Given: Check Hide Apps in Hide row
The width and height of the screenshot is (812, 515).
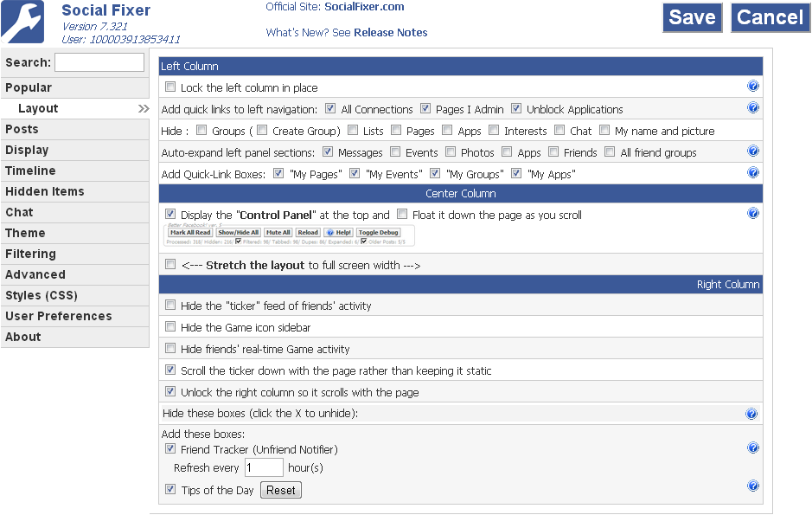Looking at the screenshot, I should tap(447, 130).
